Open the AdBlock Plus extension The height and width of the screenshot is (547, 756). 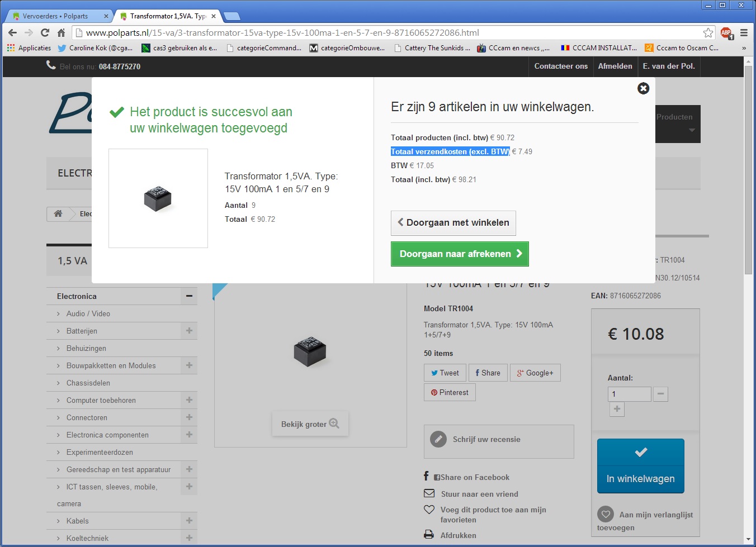click(x=726, y=33)
